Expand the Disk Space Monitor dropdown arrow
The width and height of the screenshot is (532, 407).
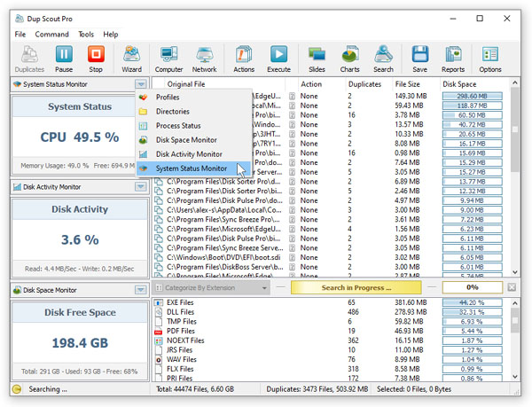pyautogui.click(x=141, y=290)
